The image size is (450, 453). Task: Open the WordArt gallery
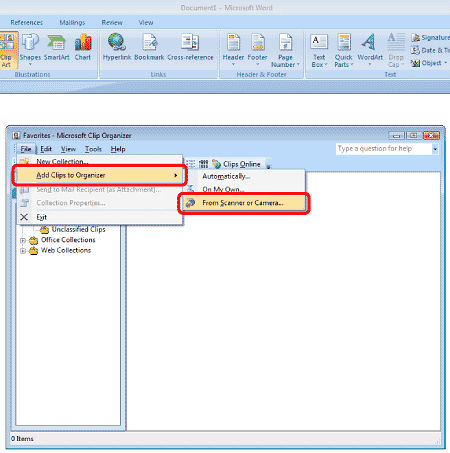click(x=370, y=50)
